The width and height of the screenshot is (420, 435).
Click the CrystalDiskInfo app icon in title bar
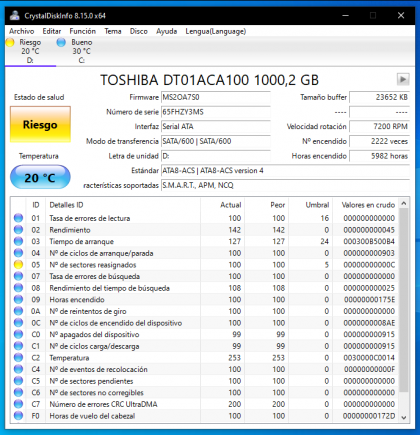click(x=15, y=15)
